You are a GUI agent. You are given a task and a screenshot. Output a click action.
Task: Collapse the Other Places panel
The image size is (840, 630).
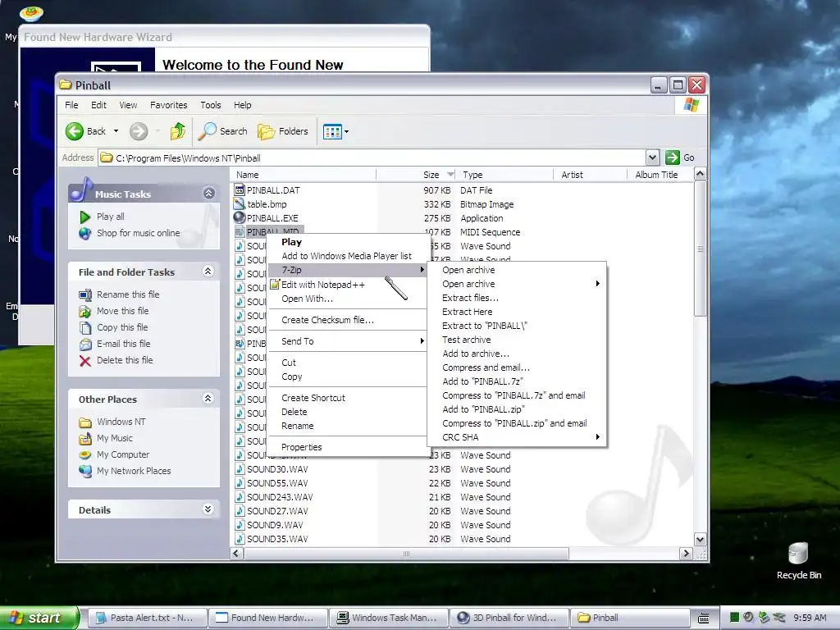coord(208,399)
